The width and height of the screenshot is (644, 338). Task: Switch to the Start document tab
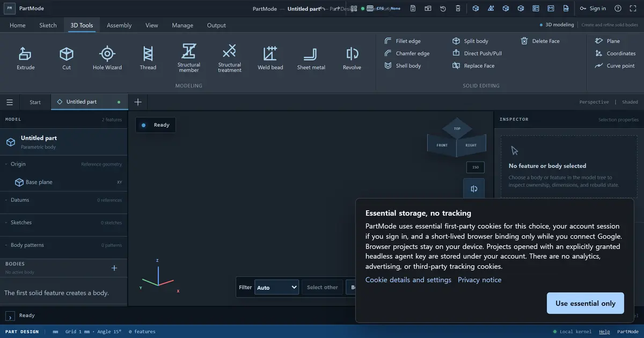35,102
